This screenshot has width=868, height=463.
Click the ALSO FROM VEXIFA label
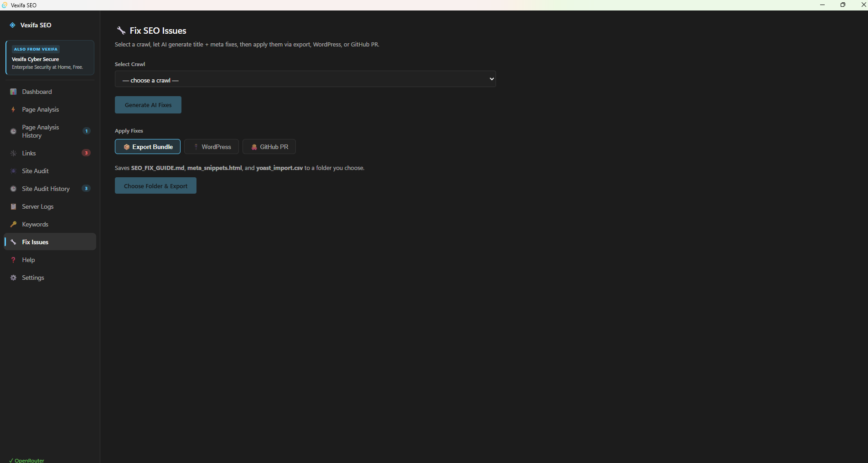click(x=36, y=49)
